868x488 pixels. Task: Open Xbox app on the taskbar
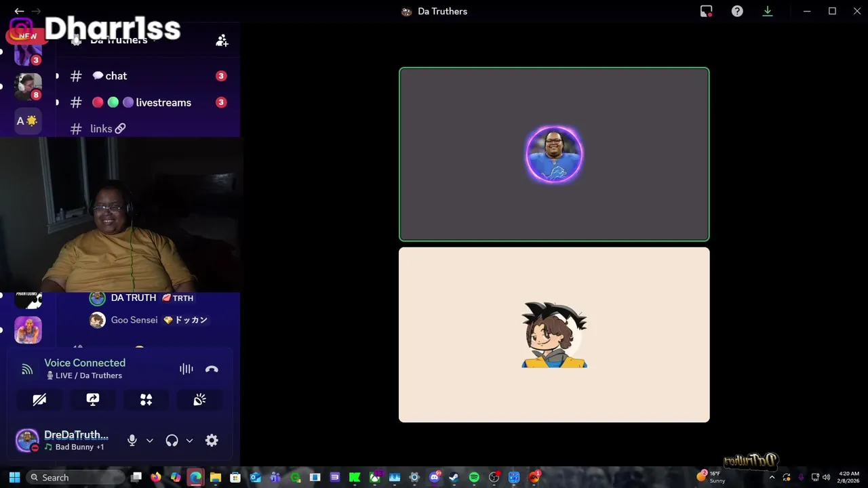point(374,477)
